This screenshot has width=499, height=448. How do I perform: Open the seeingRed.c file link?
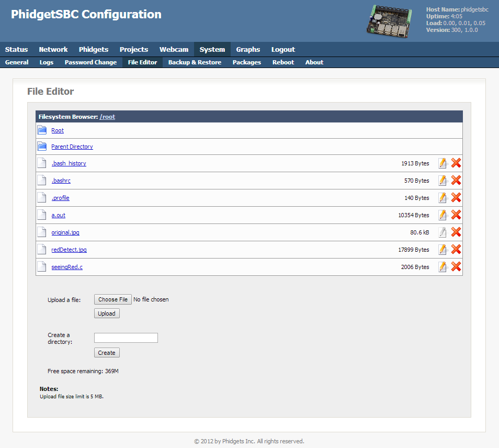coord(67,267)
